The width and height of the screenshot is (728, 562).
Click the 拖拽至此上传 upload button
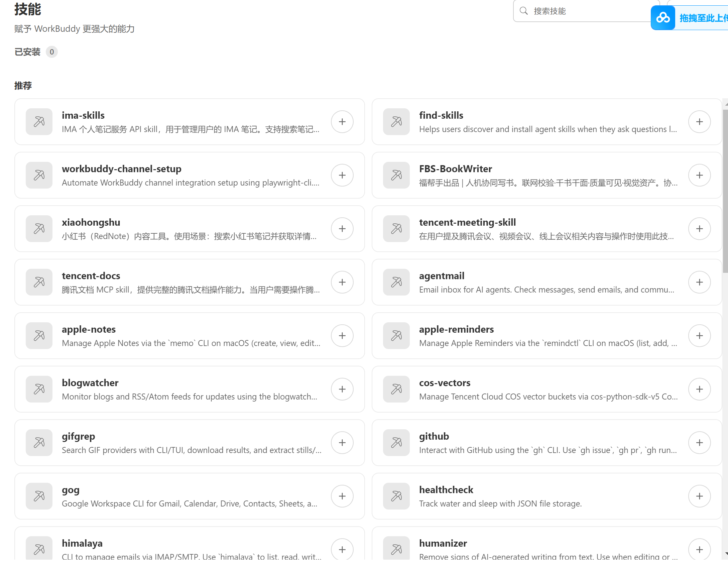tap(702, 18)
